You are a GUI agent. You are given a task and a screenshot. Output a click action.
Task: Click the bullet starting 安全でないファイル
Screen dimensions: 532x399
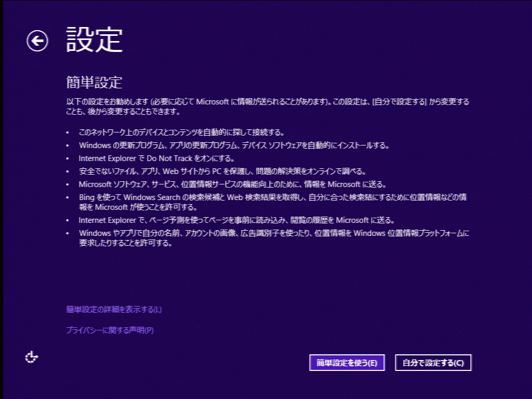pos(222,171)
